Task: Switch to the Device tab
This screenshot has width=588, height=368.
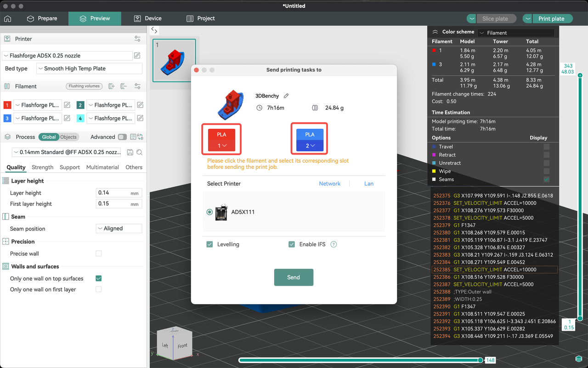Action: [x=147, y=18]
